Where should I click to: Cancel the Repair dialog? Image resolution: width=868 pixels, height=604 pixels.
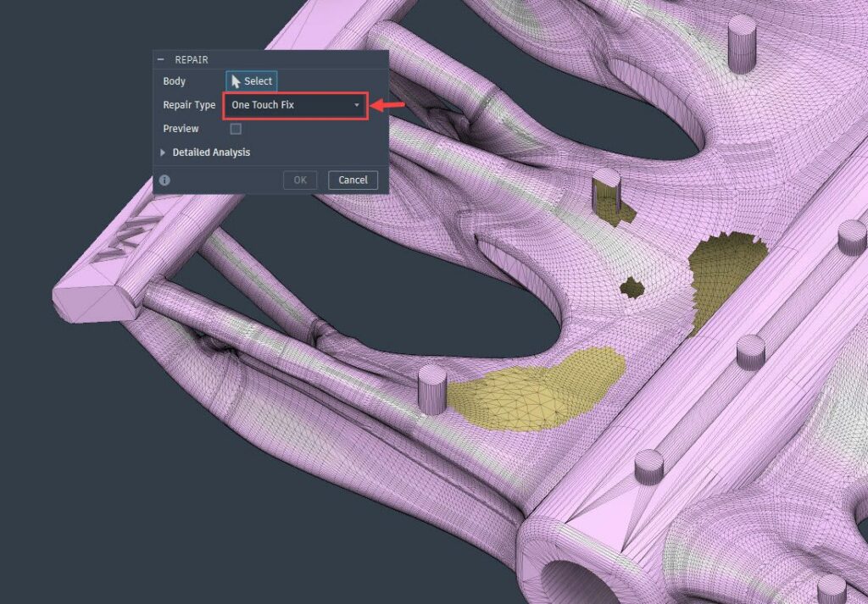point(353,180)
